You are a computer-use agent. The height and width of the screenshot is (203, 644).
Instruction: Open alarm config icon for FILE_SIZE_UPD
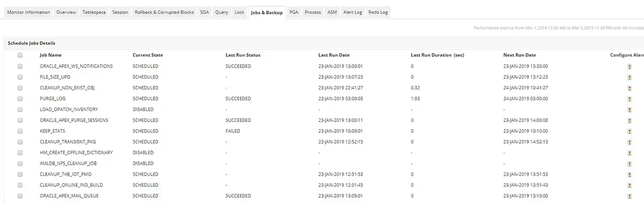pyautogui.click(x=630, y=77)
